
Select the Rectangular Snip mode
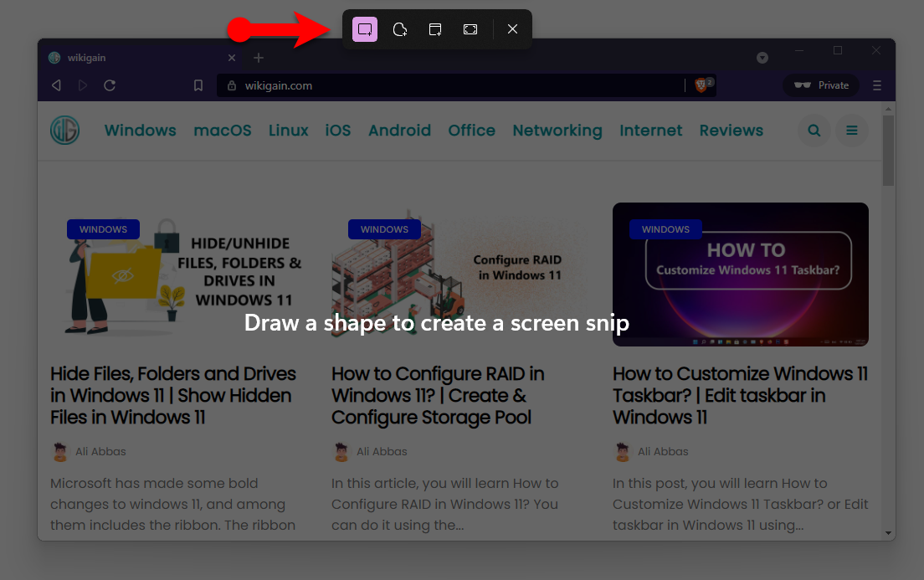click(365, 29)
